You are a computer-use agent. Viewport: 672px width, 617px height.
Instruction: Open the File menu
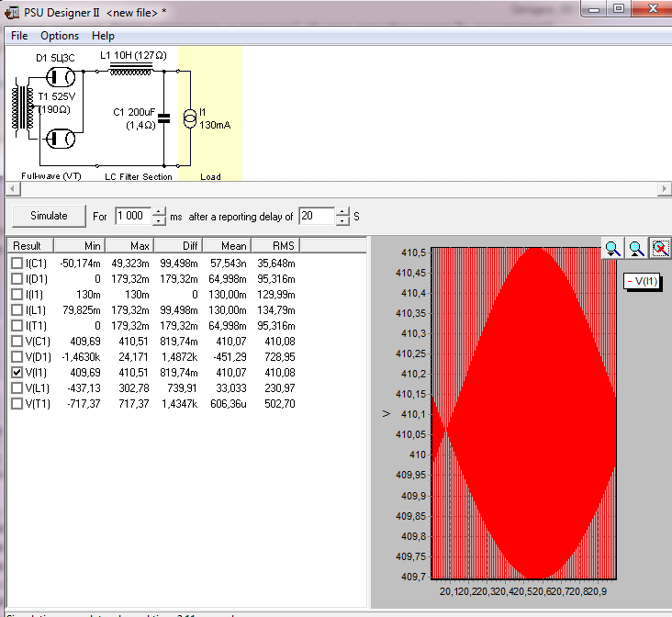[x=19, y=36]
